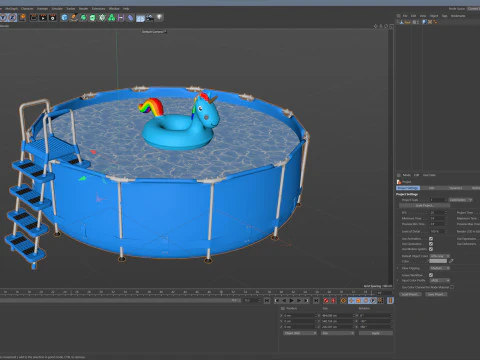The height and width of the screenshot is (360, 480).
Task: Open the Input Color Profile dropdown
Action: tap(440, 280)
